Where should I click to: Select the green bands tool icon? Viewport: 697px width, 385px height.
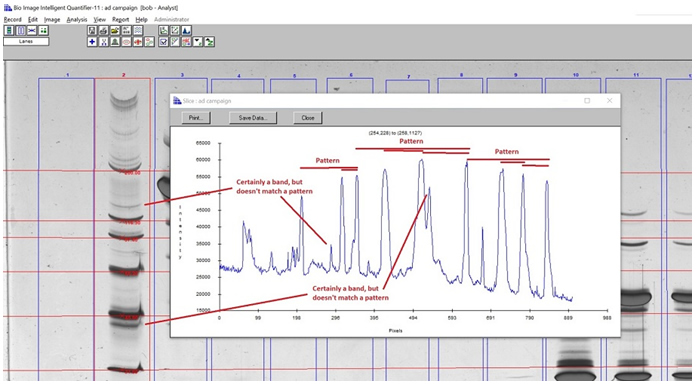coord(9,30)
